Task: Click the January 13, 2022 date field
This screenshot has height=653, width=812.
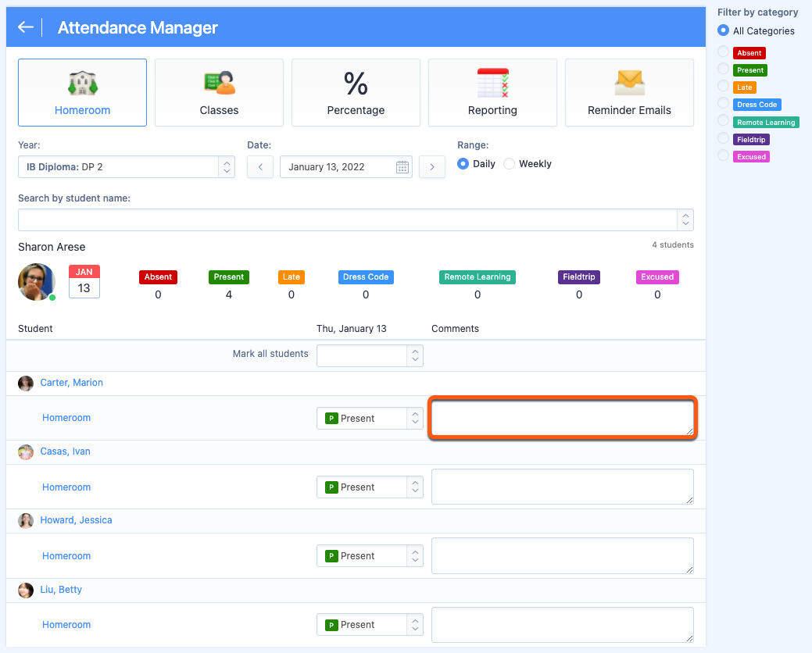Action: click(x=346, y=166)
